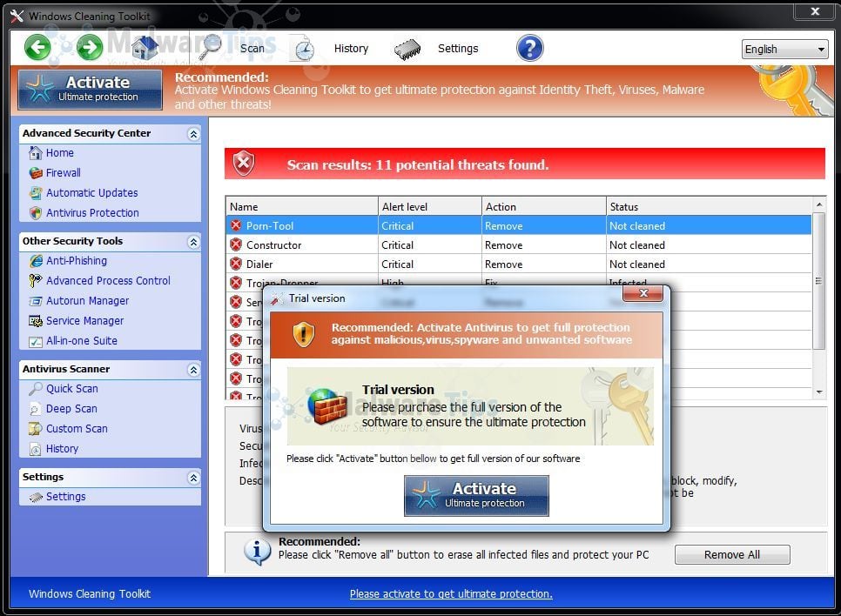
Task: Collapse the Other Security Tools section
Action: click(x=193, y=242)
